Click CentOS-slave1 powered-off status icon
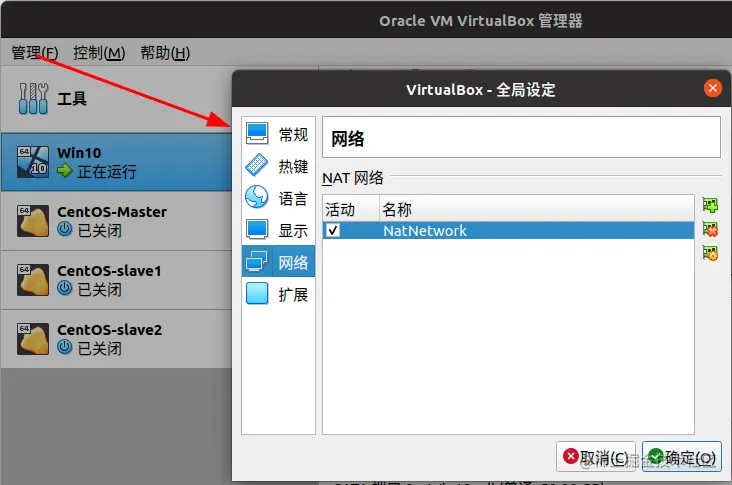This screenshot has width=732, height=485. pyautogui.click(x=64, y=288)
